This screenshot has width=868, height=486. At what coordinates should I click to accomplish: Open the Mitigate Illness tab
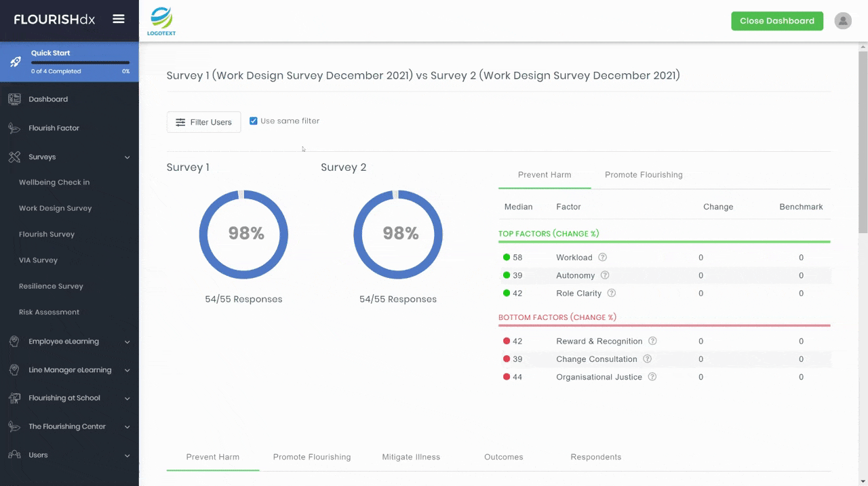tap(411, 457)
